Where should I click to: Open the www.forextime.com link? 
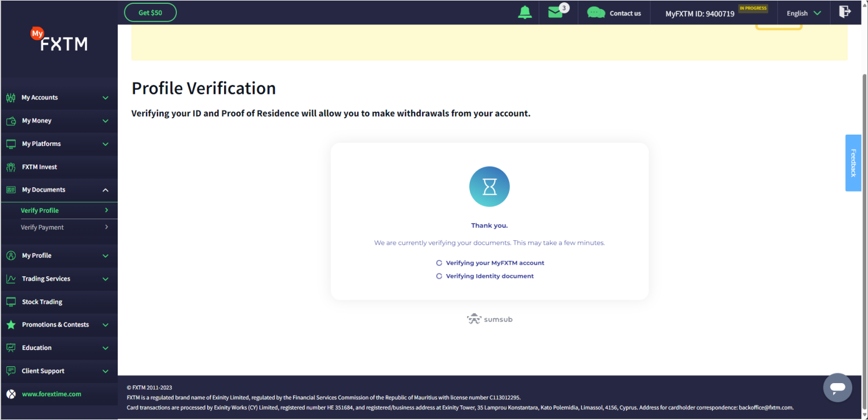pyautogui.click(x=52, y=394)
